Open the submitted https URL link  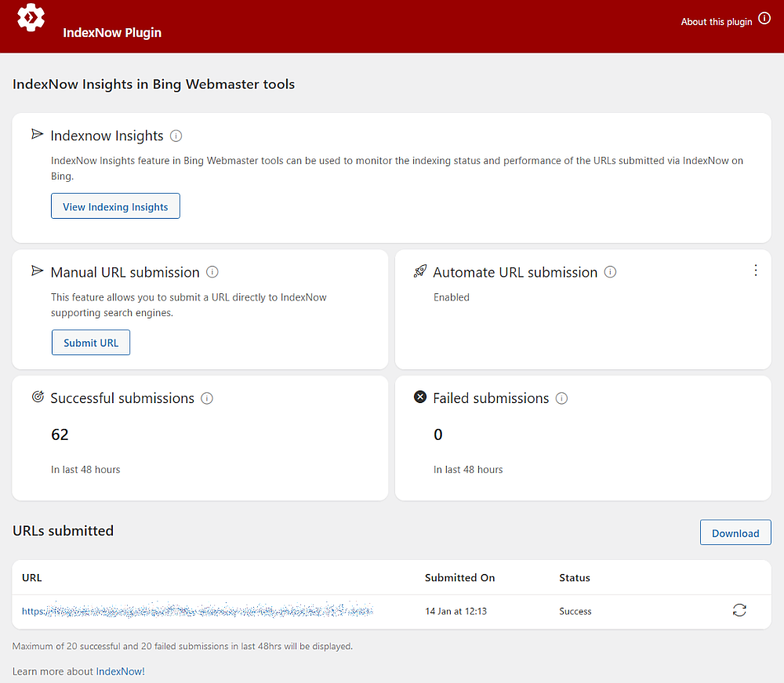198,611
